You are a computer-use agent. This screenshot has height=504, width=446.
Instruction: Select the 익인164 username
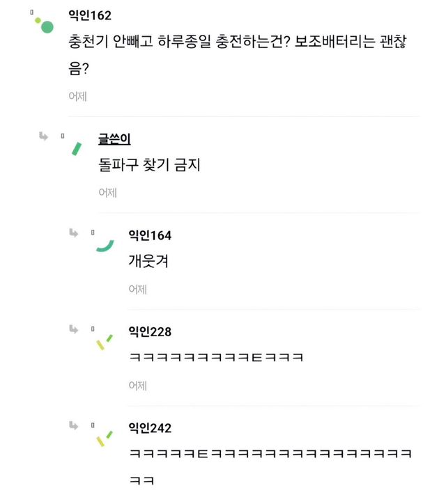point(150,235)
